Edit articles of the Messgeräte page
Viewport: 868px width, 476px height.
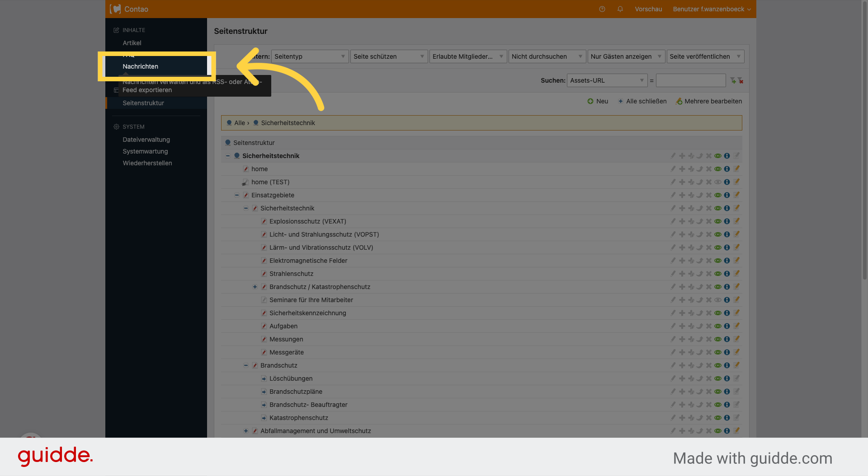pos(736,352)
